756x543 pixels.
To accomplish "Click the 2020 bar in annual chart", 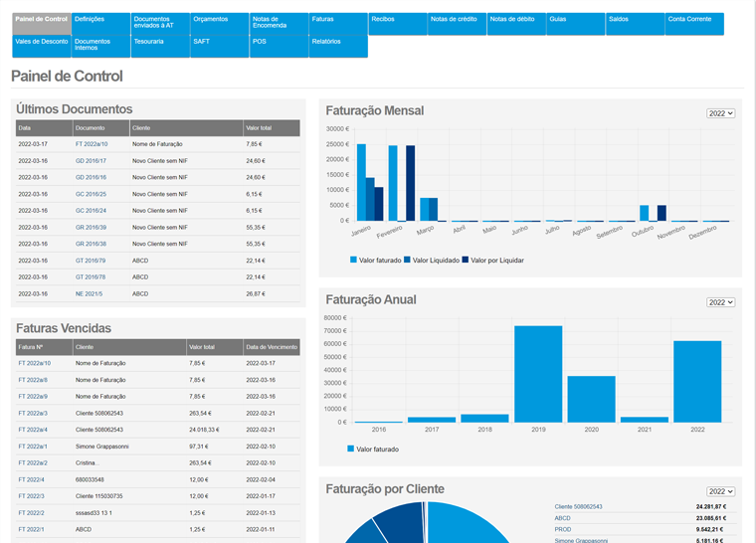I will coord(591,399).
